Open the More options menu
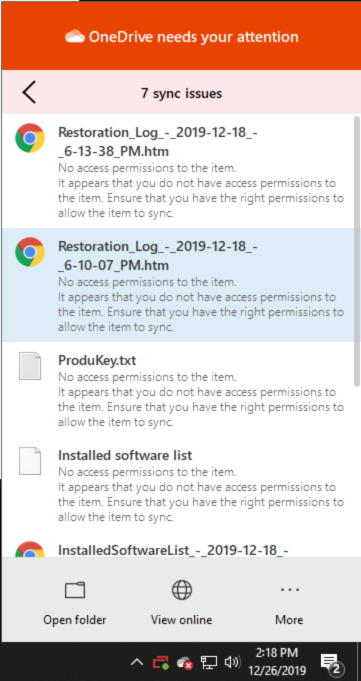Viewport: 361px width, 681px height. (x=289, y=602)
